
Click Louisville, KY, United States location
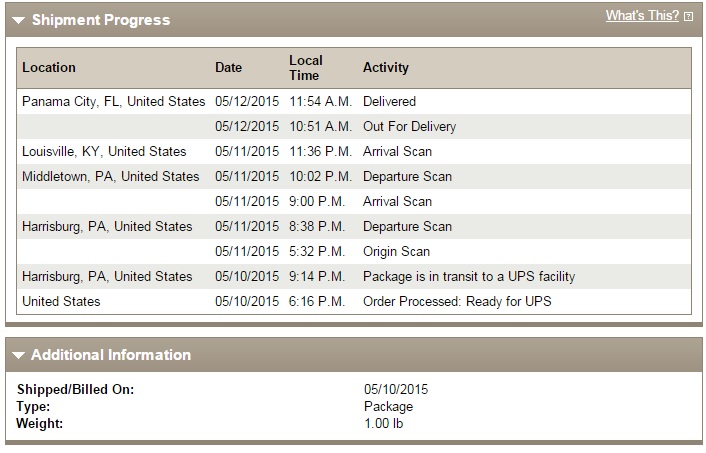click(x=104, y=151)
